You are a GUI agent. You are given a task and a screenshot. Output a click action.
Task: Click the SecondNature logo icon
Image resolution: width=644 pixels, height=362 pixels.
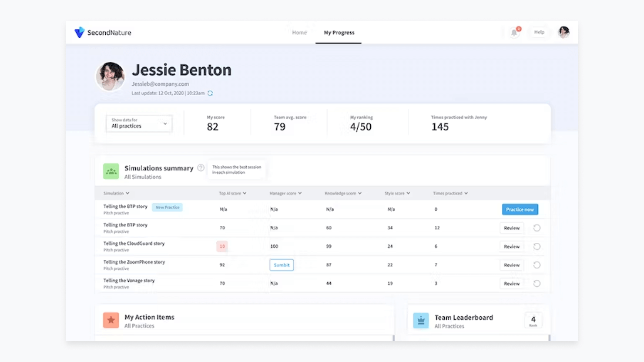point(79,33)
